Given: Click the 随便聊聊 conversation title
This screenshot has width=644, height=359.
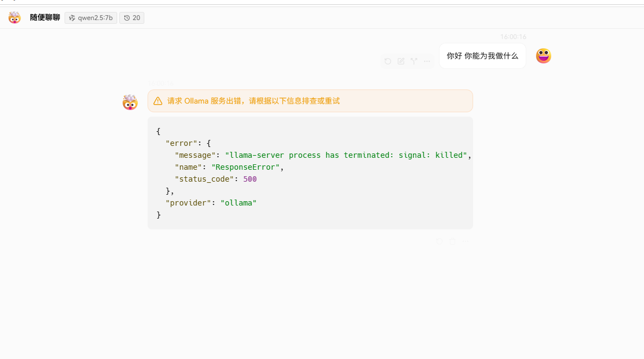Looking at the screenshot, I should click(45, 18).
